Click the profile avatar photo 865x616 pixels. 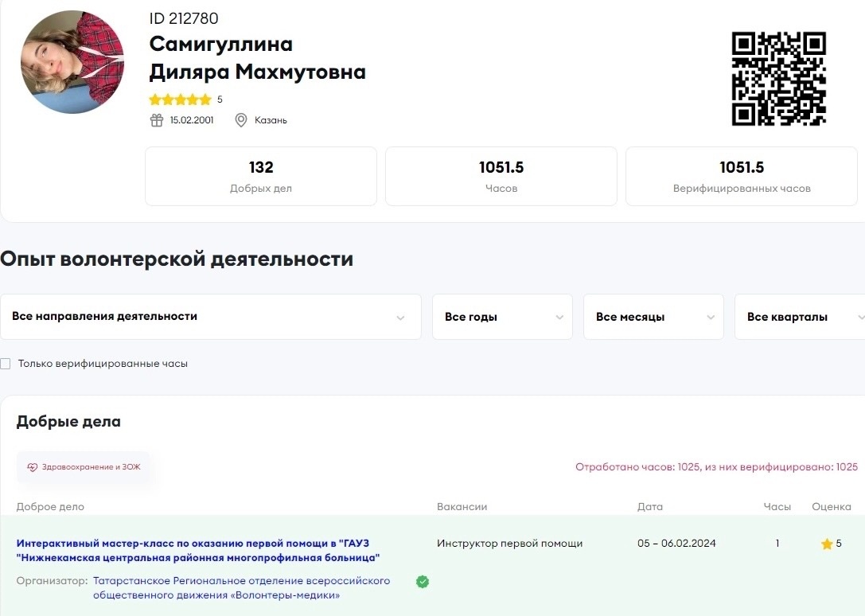click(72, 62)
